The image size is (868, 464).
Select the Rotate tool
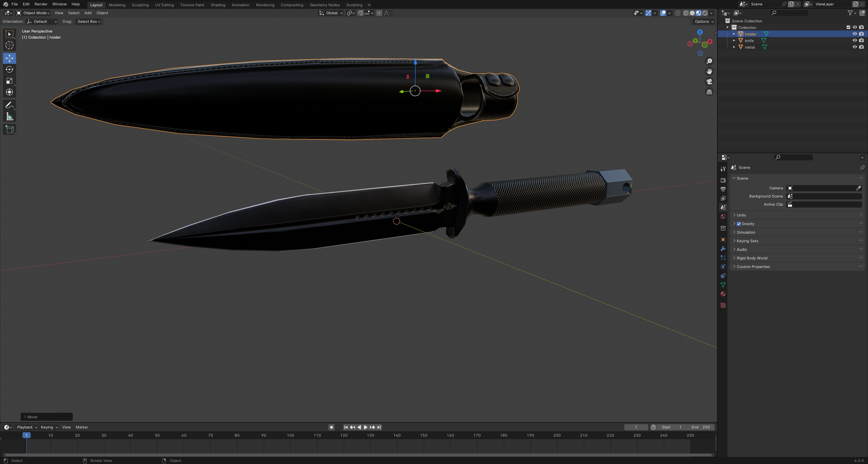[9, 69]
